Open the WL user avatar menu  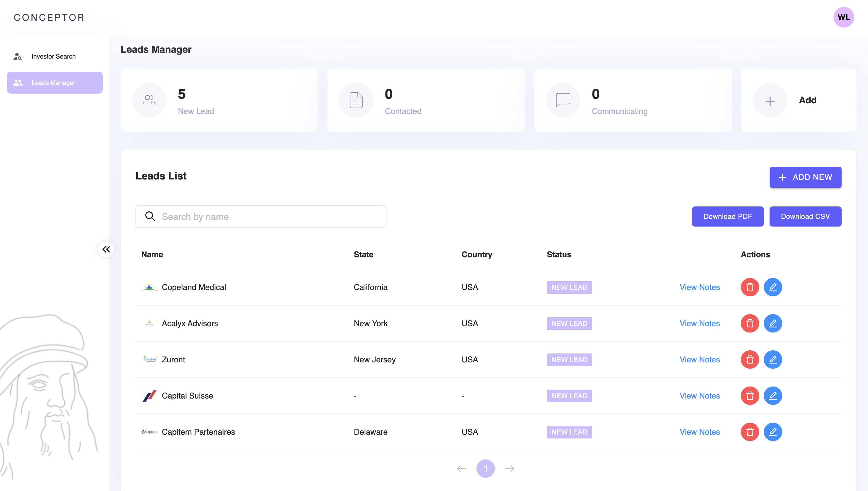pyautogui.click(x=843, y=17)
